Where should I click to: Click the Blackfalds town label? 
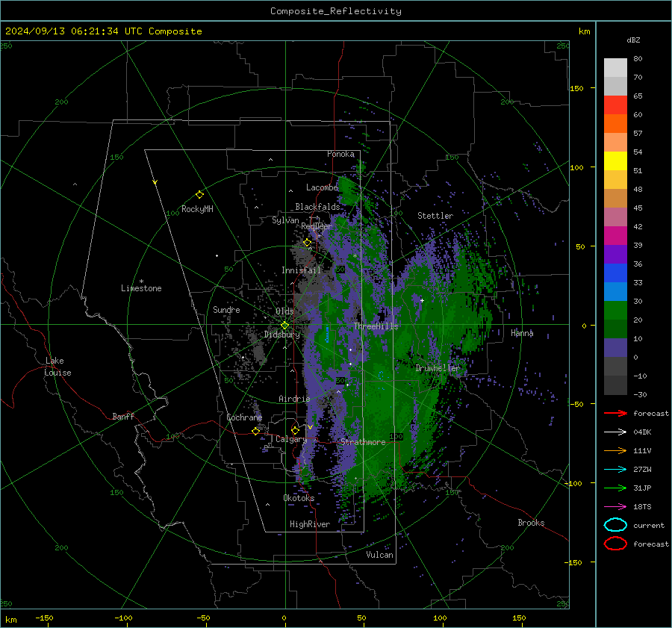pyautogui.click(x=317, y=207)
